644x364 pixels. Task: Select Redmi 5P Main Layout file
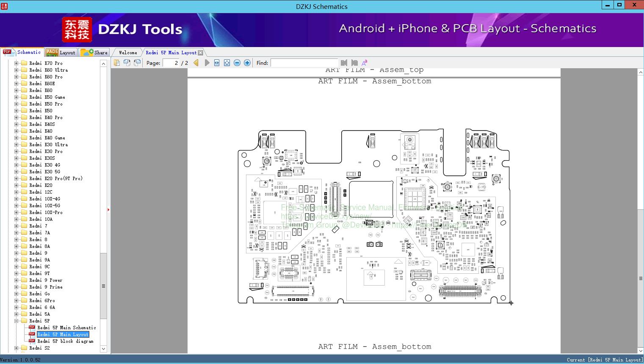[x=63, y=334]
